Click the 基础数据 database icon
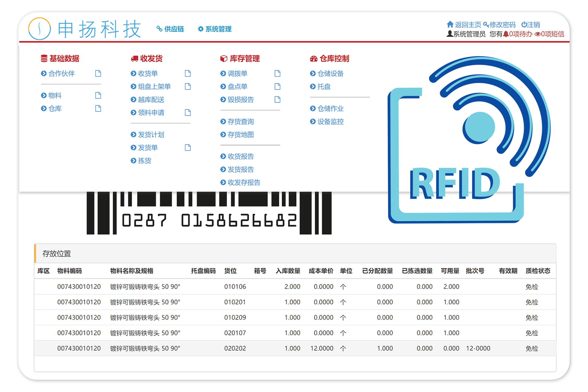This screenshot has height=392, width=588. point(44,58)
